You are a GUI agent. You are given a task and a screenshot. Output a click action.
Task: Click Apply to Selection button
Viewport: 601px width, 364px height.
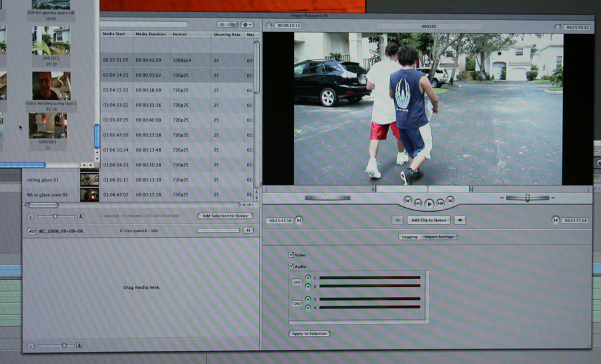tap(309, 334)
